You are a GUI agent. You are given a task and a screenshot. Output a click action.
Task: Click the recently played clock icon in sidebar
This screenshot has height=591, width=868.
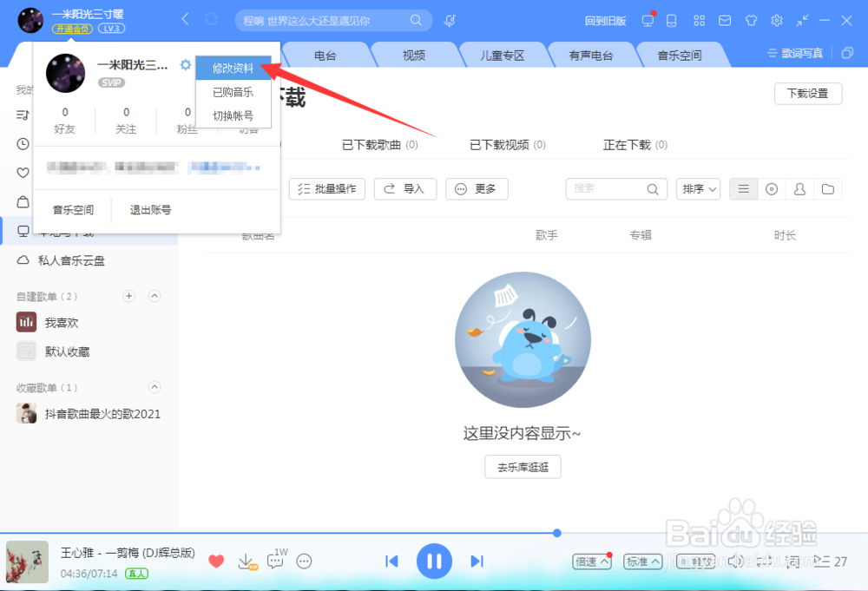coord(23,144)
